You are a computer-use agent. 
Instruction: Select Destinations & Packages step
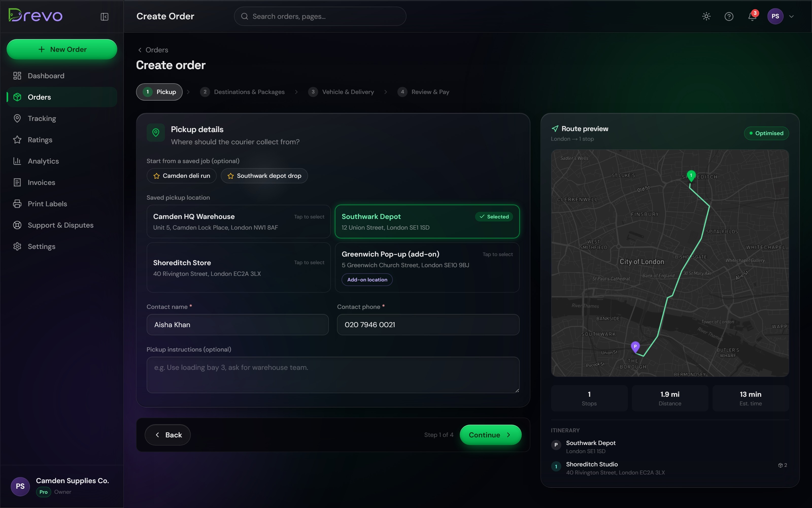coord(242,92)
